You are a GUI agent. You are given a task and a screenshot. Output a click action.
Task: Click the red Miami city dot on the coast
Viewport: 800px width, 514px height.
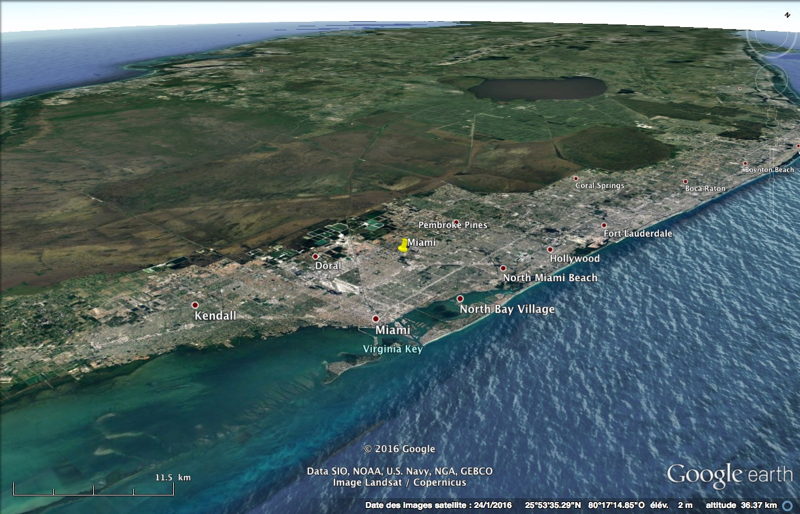pos(376,319)
